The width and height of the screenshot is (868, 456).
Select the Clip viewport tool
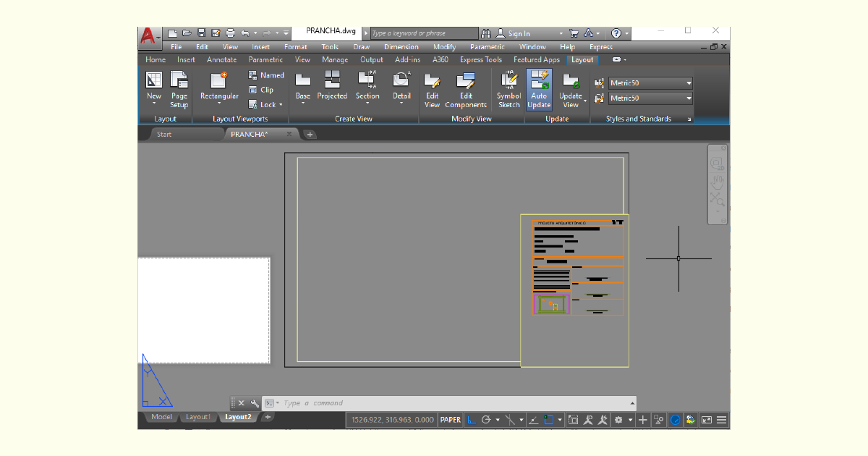(261, 90)
